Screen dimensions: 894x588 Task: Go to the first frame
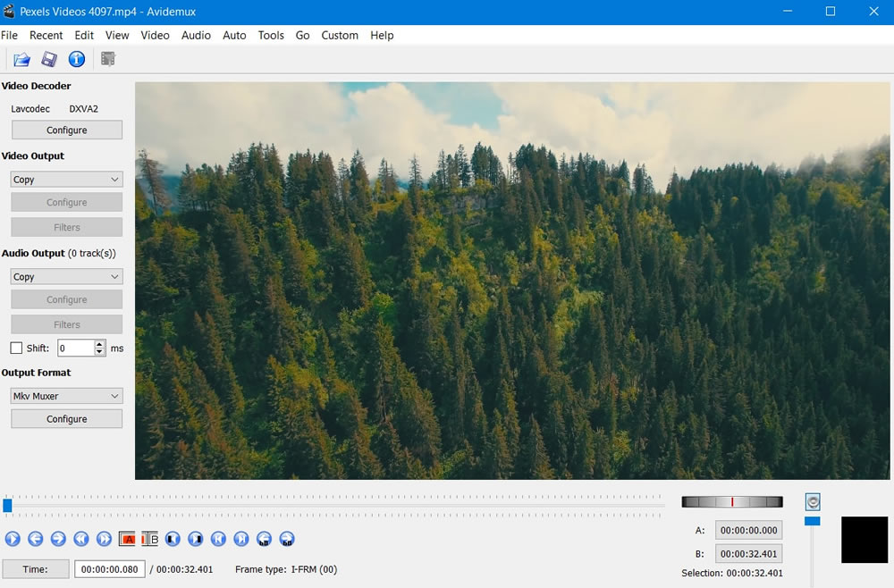pos(218,539)
